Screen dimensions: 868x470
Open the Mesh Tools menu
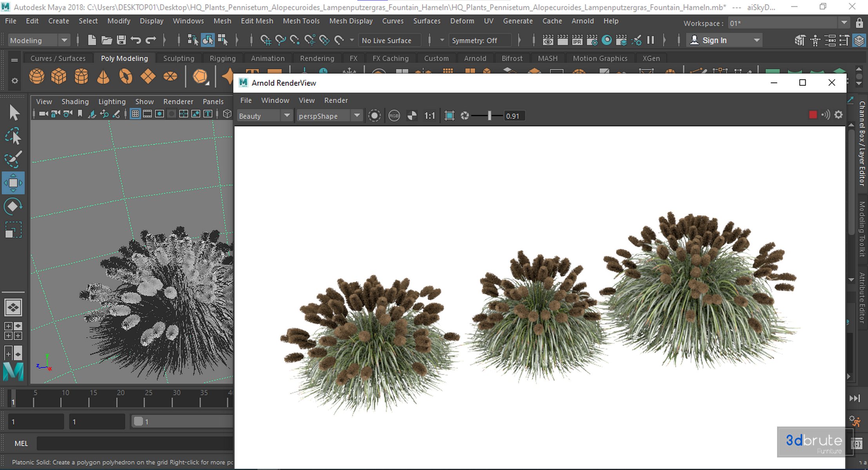301,21
